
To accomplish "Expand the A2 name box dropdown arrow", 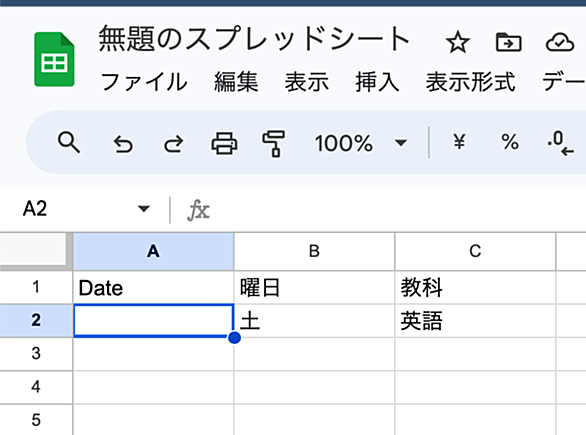I will [x=144, y=209].
